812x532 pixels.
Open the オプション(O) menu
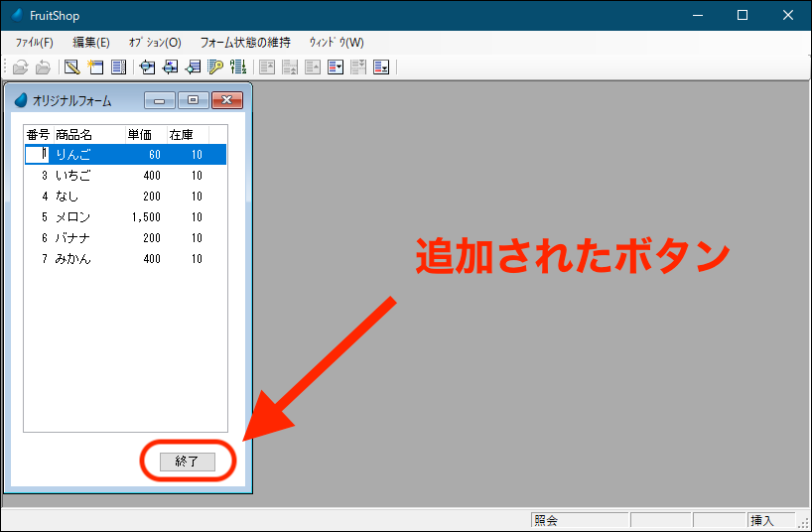click(155, 43)
